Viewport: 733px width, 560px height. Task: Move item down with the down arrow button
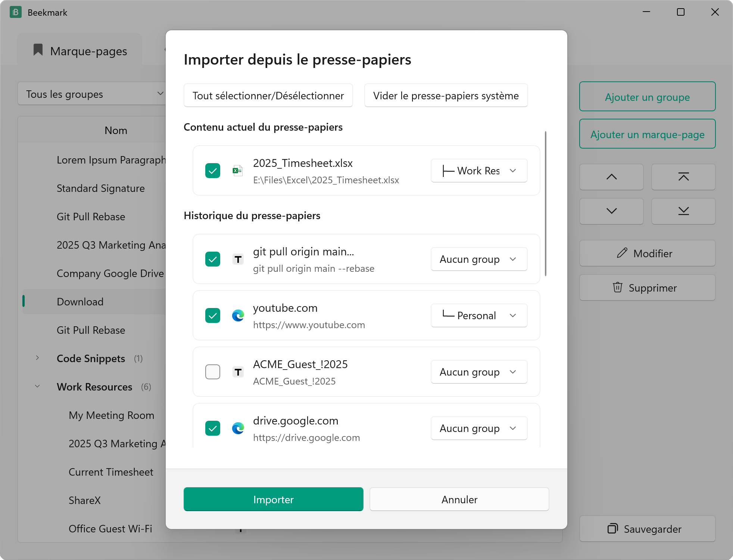pyautogui.click(x=611, y=211)
